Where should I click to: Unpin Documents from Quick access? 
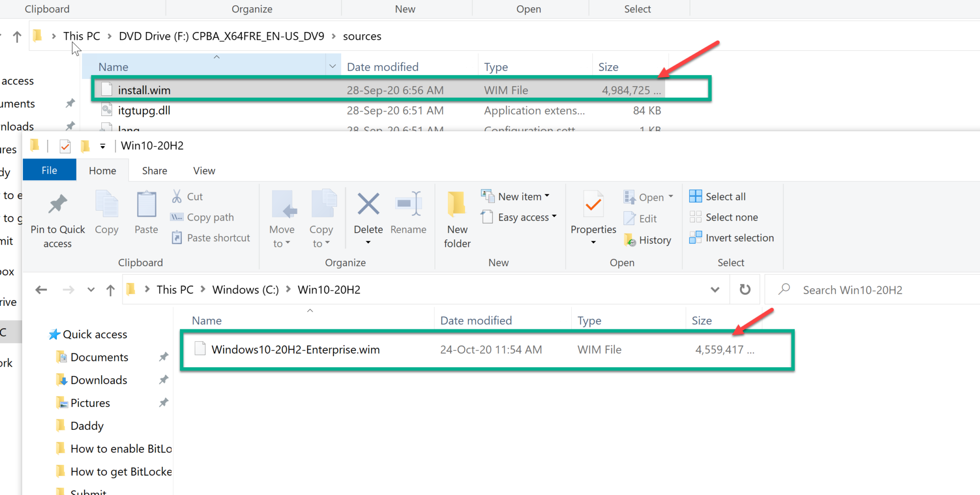pyautogui.click(x=163, y=357)
